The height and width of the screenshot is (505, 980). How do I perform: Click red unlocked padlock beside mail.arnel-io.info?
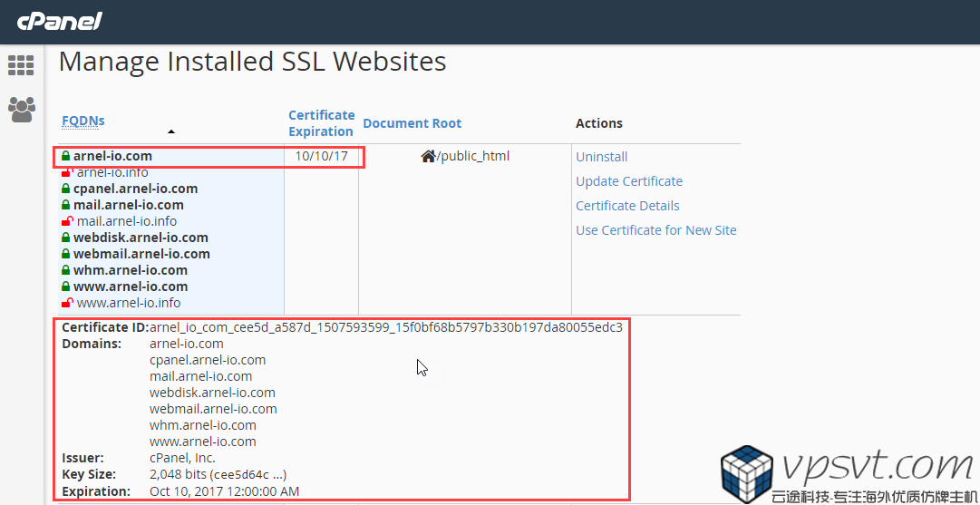tap(67, 221)
